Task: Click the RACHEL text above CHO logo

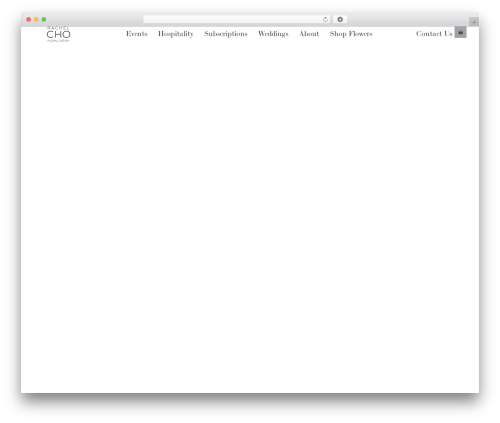Action: pyautogui.click(x=58, y=28)
